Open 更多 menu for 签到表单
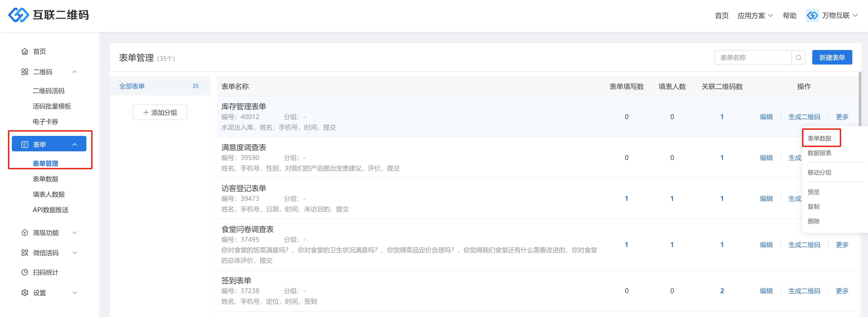868x317 pixels. [842, 291]
